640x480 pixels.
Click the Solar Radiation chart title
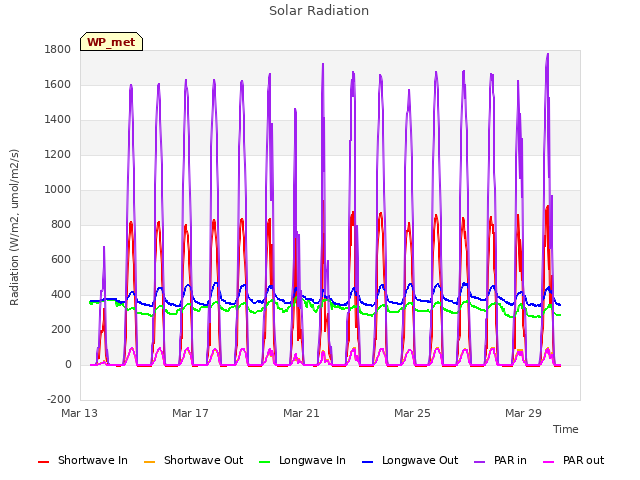point(319,11)
